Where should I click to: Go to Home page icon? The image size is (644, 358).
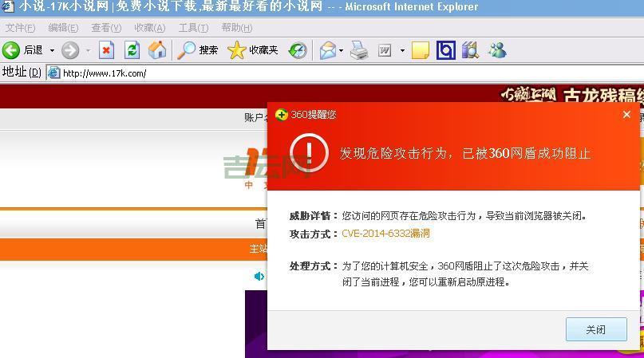pyautogui.click(x=157, y=50)
